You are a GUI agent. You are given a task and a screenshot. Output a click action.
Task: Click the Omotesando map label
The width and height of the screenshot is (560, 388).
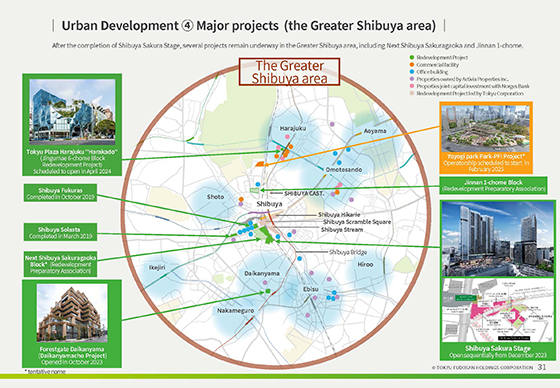pyautogui.click(x=344, y=169)
